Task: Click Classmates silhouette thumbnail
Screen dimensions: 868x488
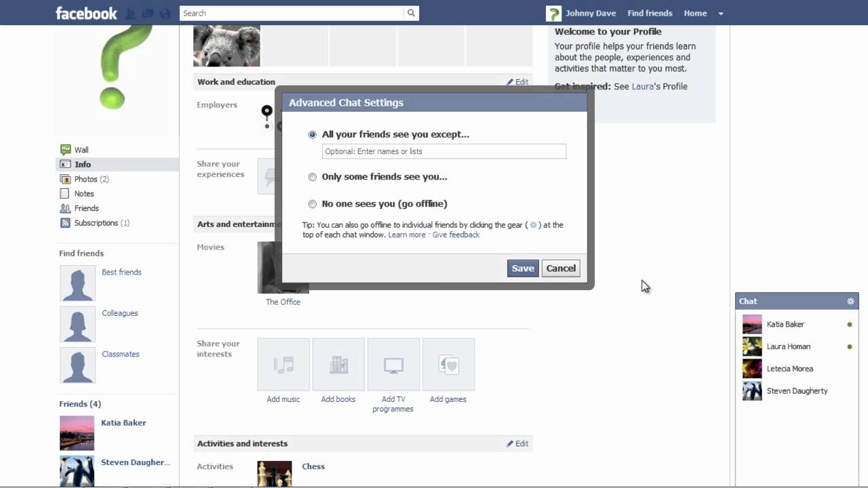Action: (x=77, y=365)
